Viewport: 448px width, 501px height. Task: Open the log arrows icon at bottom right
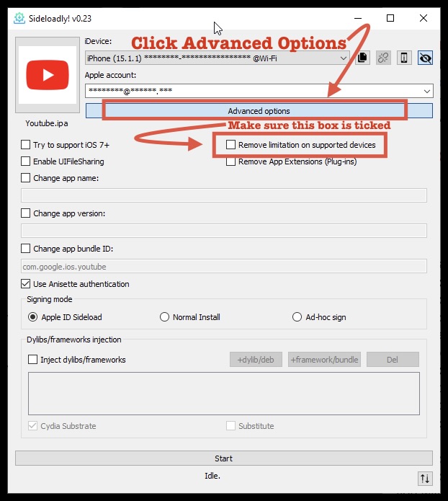425,479
